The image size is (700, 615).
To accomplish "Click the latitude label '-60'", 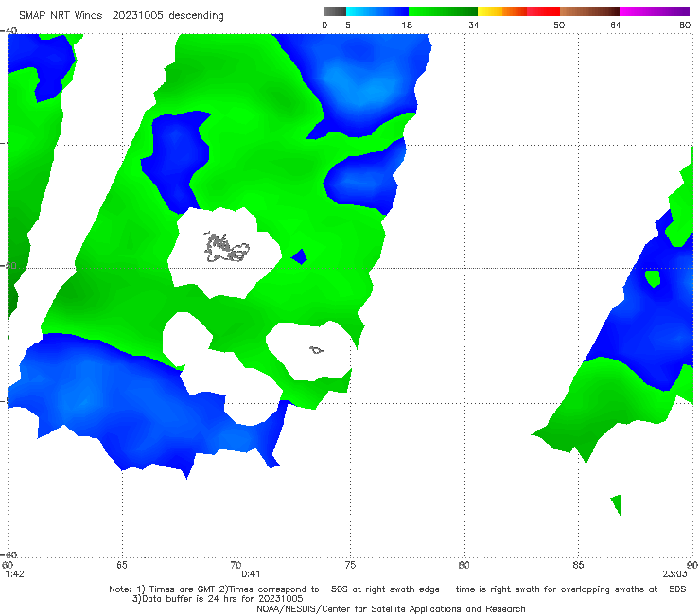I will point(9,554).
